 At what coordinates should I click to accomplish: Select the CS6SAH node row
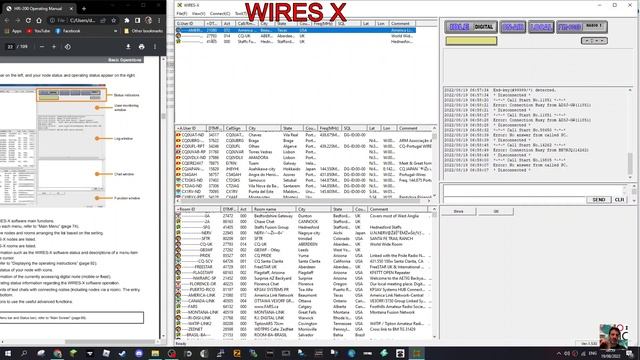pyautogui.click(x=304, y=174)
